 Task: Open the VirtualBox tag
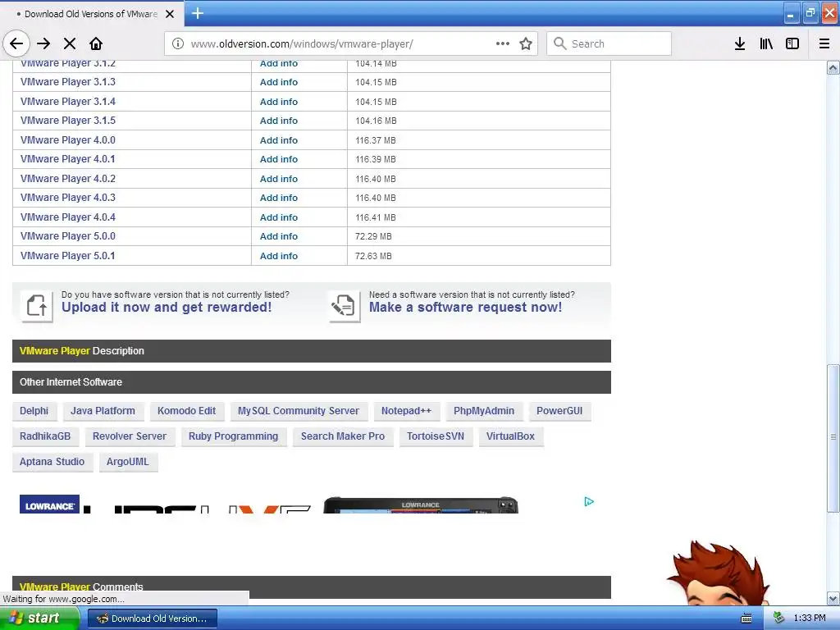[510, 436]
